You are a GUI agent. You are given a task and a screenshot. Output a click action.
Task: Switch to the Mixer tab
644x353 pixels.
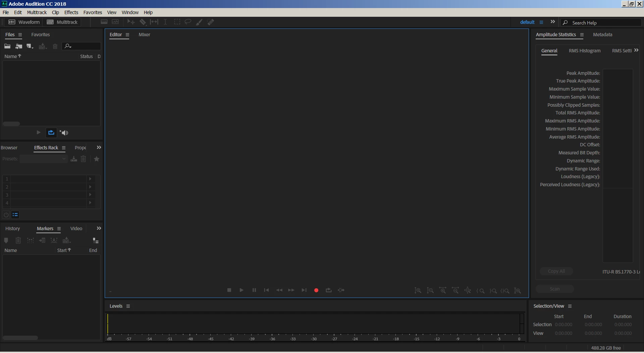pos(145,35)
